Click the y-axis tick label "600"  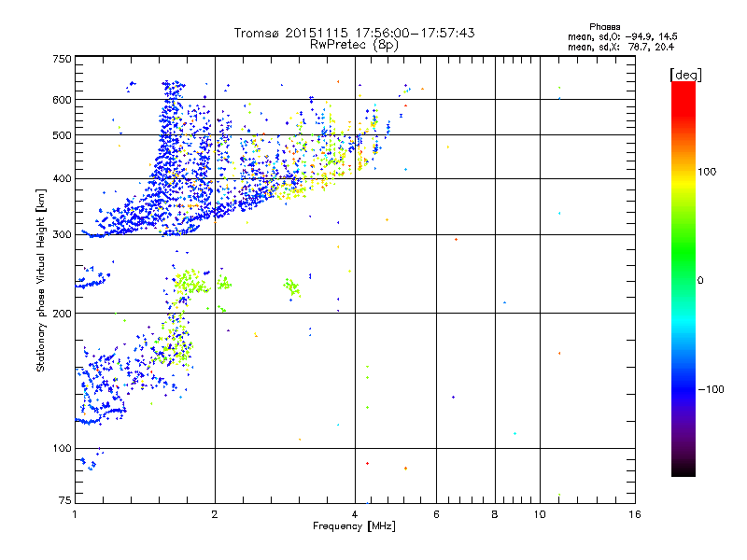(x=62, y=100)
